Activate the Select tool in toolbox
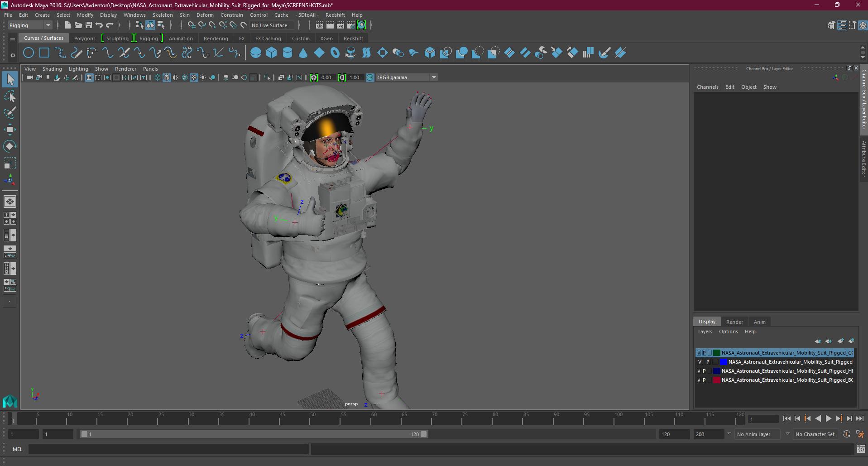The image size is (868, 466). pyautogui.click(x=10, y=80)
